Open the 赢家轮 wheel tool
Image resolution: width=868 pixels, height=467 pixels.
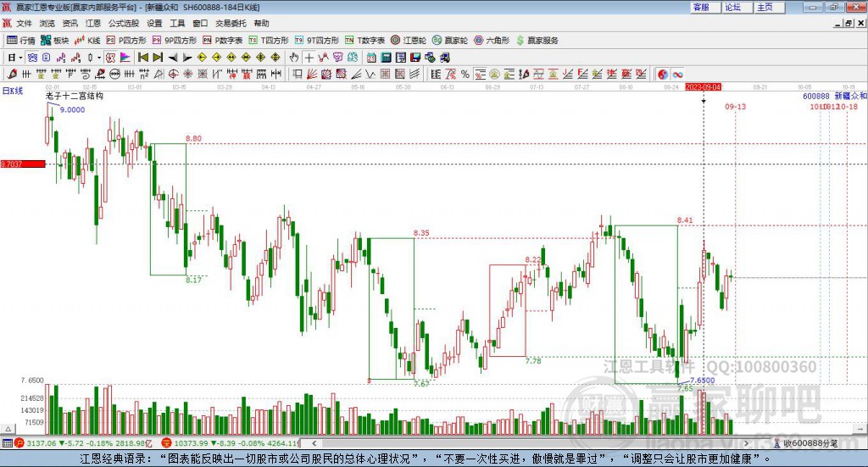coord(450,41)
